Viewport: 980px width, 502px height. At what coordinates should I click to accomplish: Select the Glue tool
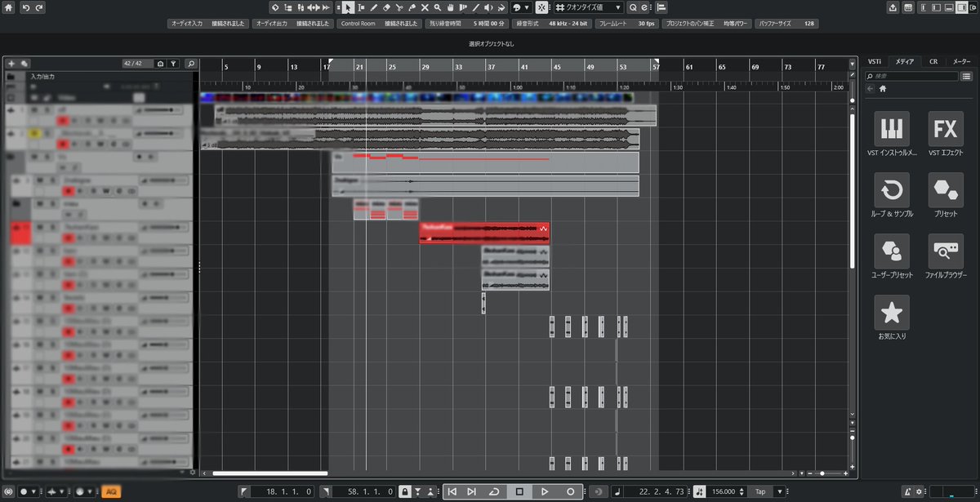point(412,7)
